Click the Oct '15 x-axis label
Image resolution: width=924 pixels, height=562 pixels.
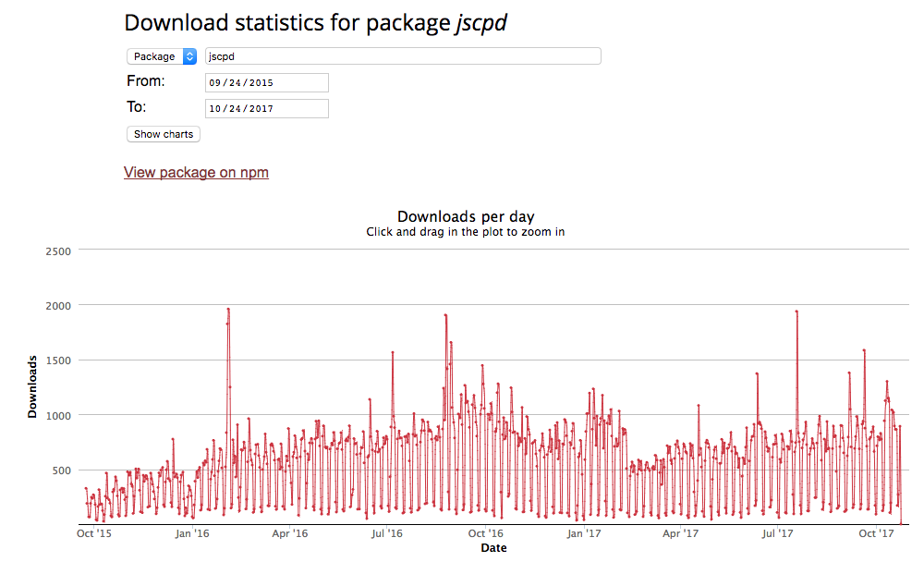pyautogui.click(x=94, y=533)
